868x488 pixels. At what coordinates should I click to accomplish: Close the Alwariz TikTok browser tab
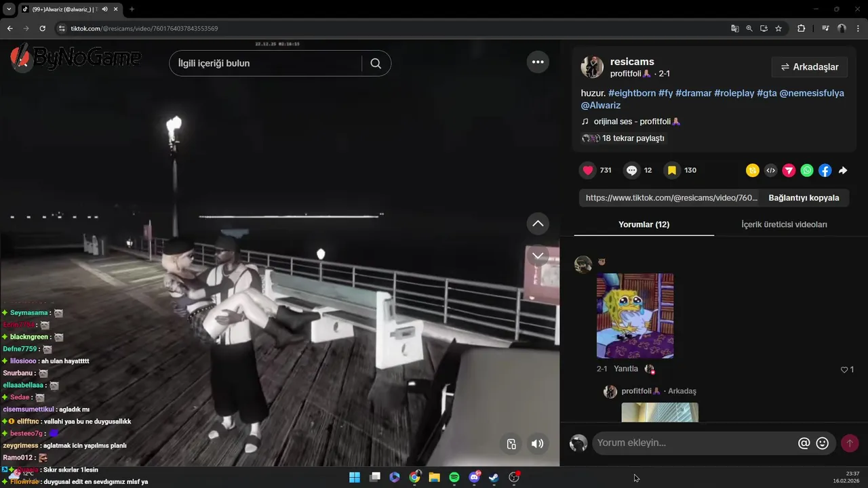click(116, 9)
